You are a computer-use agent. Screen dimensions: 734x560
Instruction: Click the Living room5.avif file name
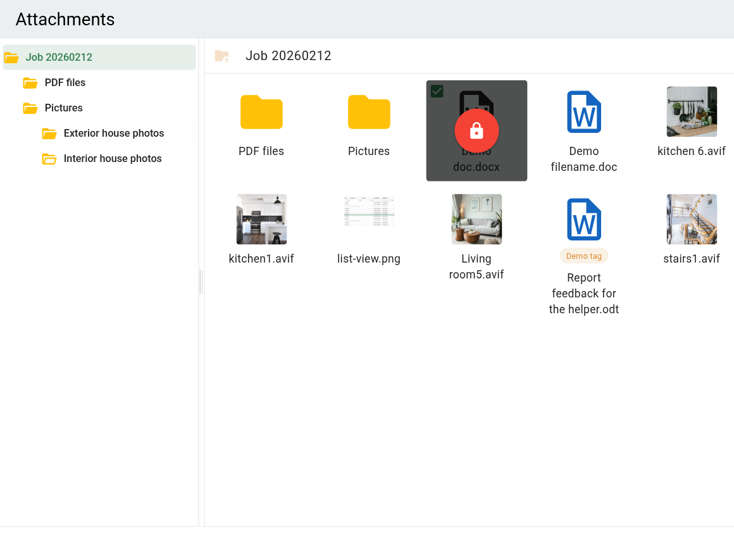476,266
